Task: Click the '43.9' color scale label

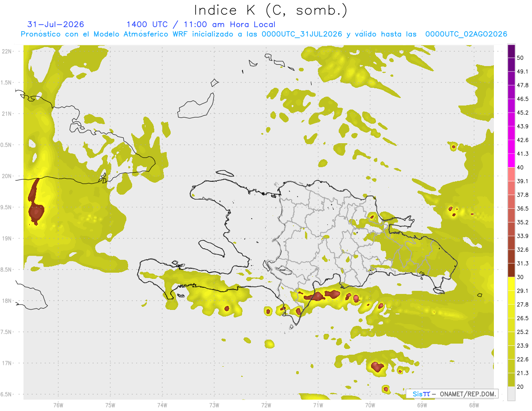Action: tap(523, 126)
